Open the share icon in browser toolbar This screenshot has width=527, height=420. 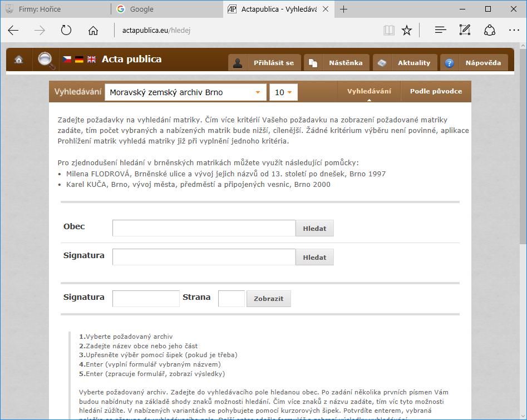coord(490,30)
